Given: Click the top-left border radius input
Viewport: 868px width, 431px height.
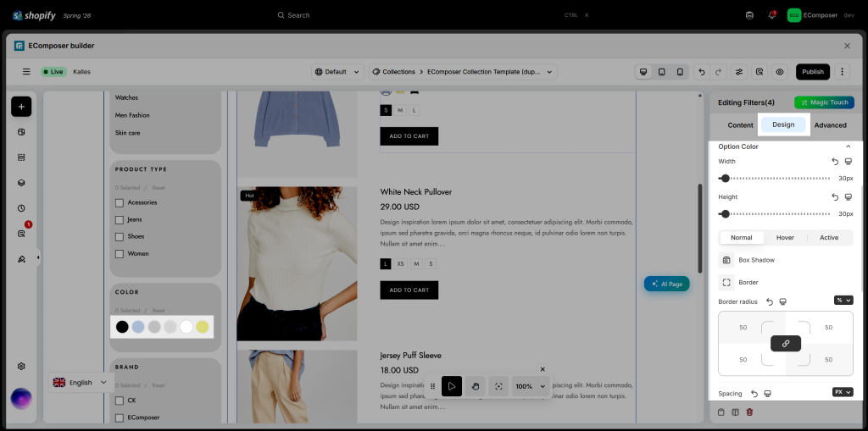Looking at the screenshot, I should point(743,328).
